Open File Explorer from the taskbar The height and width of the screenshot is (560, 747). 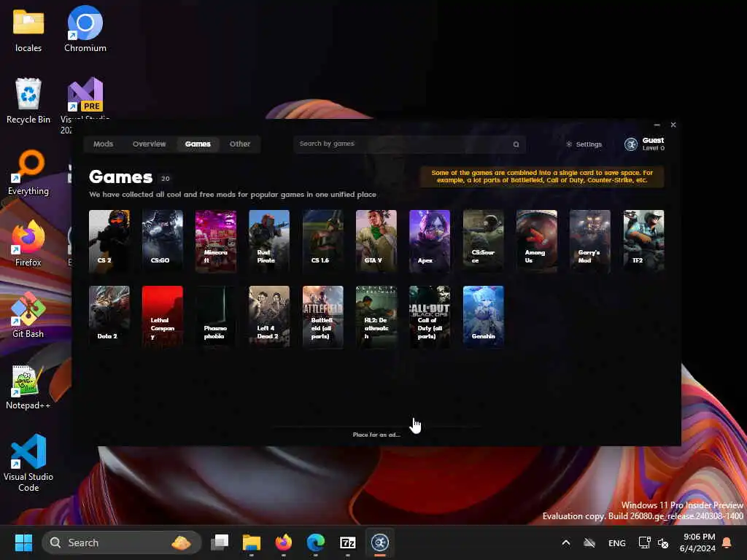point(252,542)
